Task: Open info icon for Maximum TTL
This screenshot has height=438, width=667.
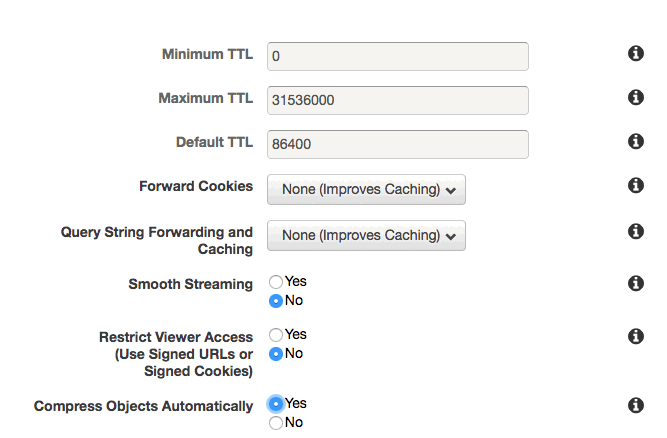Action: [636, 97]
